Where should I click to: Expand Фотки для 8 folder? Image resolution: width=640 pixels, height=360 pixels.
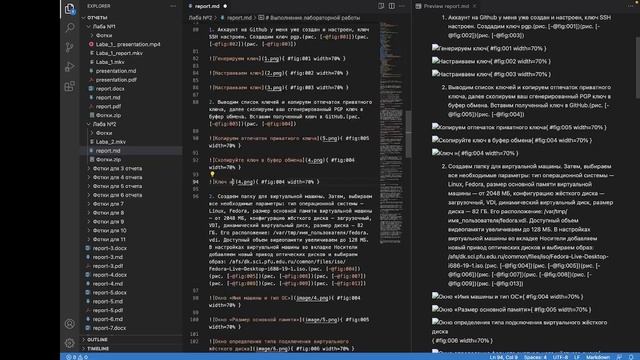tap(108, 213)
